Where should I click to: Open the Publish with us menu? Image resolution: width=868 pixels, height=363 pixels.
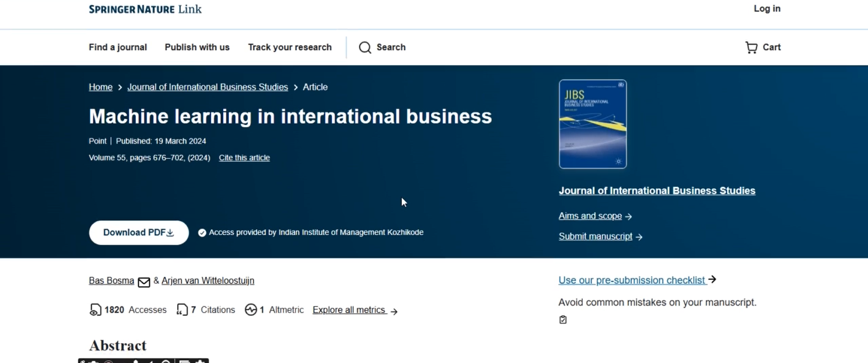(x=197, y=47)
